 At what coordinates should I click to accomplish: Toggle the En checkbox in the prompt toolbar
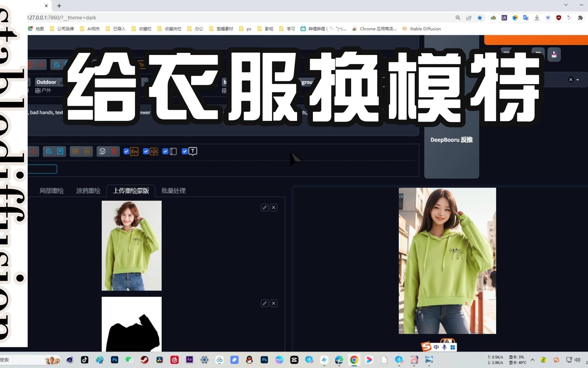click(x=127, y=151)
